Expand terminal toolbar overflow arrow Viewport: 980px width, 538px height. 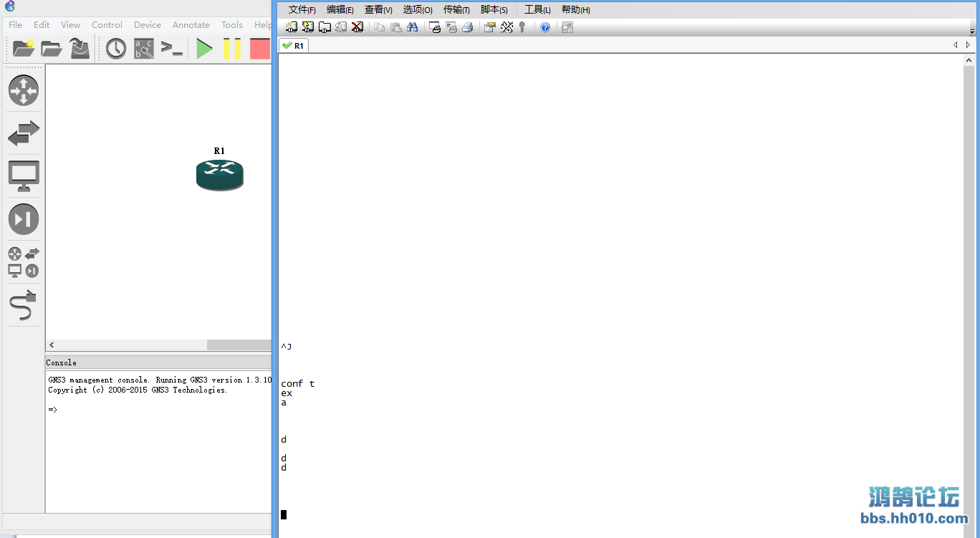[x=972, y=31]
